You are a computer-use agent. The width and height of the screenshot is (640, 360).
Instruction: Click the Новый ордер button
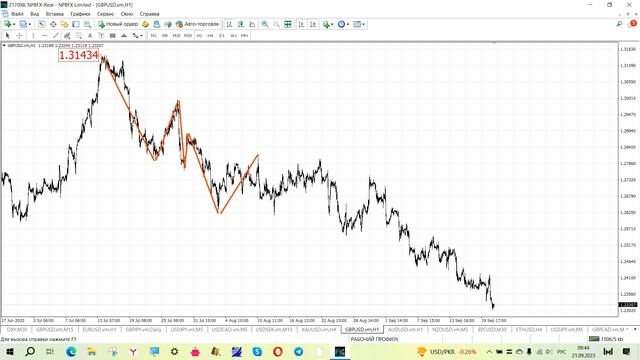pyautogui.click(x=118, y=24)
